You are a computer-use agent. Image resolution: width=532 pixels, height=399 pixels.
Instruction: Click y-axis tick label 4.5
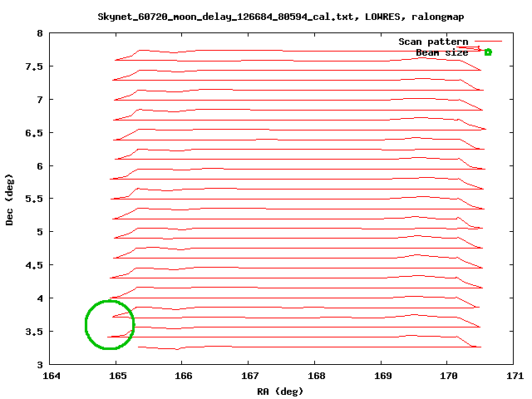[x=34, y=265]
